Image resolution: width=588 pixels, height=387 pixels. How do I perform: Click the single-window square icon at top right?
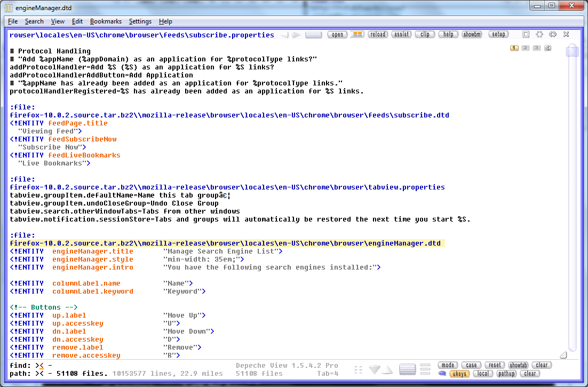[x=526, y=34]
